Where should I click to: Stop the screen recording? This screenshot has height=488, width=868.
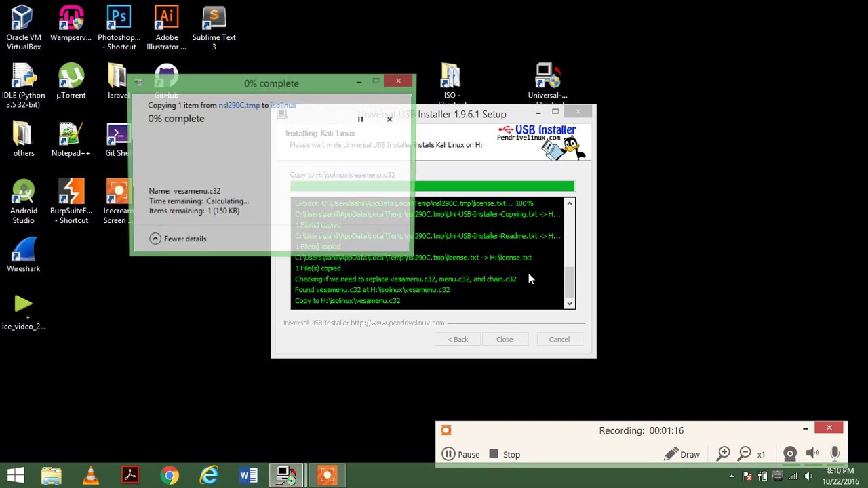(x=504, y=454)
